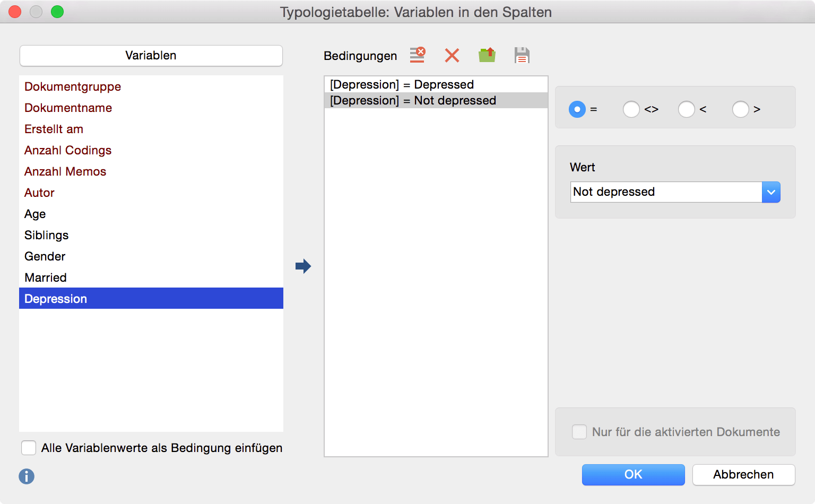Viewport: 815px width, 504px height.
Task: Click the Wert field showing Not depressed
Action: coord(666,192)
